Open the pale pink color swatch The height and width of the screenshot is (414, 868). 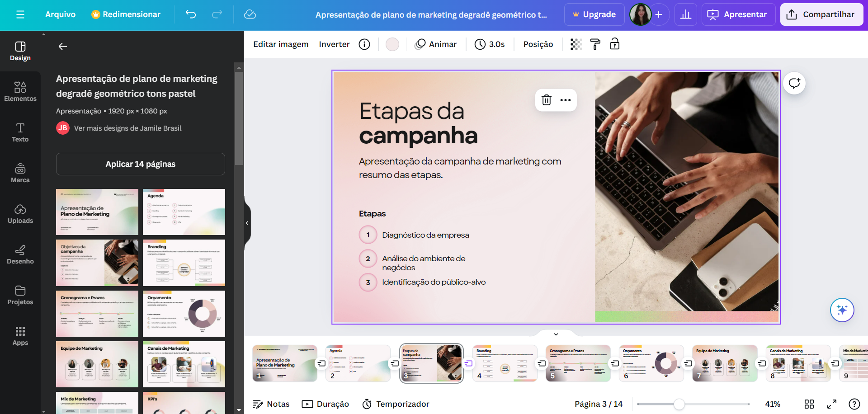coord(392,44)
